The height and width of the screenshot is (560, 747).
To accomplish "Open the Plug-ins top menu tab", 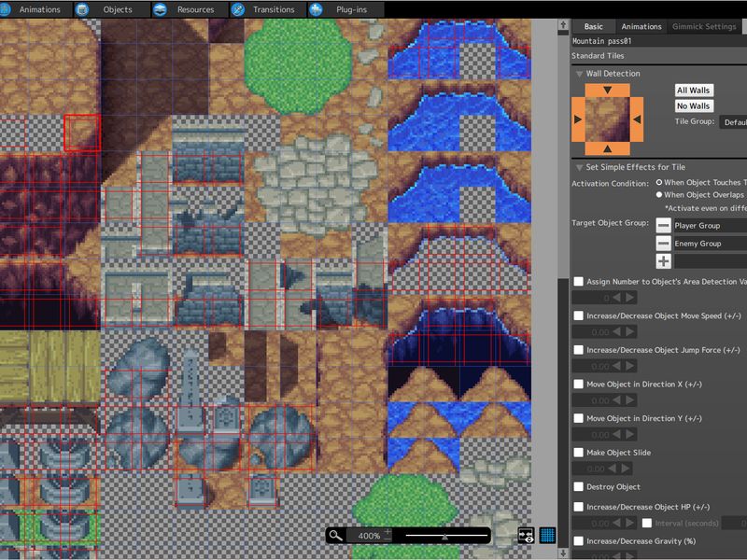I will point(345,9).
